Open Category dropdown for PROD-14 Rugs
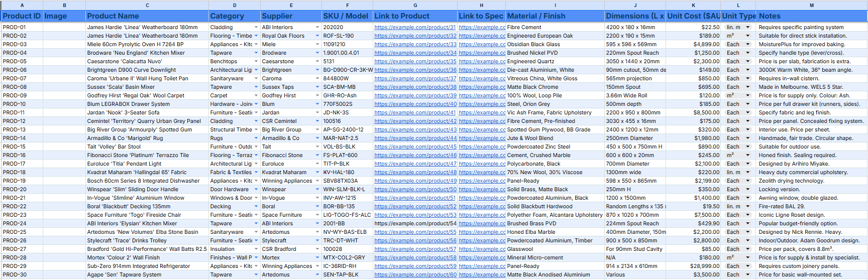The height and width of the screenshot is (280, 868). (x=256, y=138)
